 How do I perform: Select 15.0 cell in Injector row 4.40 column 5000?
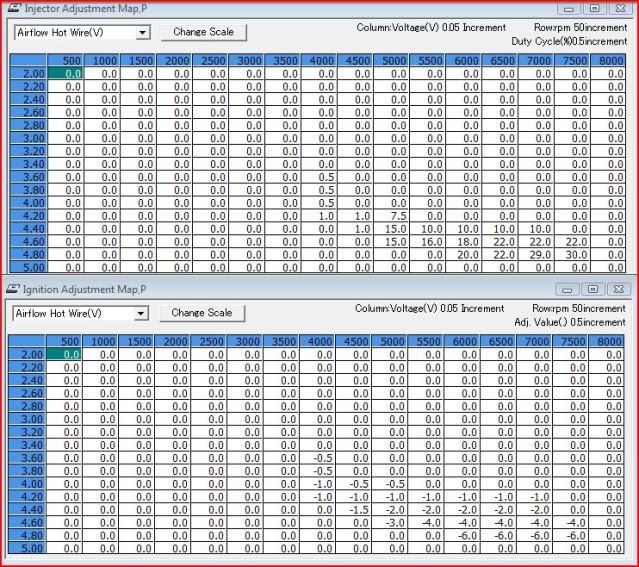[x=391, y=229]
